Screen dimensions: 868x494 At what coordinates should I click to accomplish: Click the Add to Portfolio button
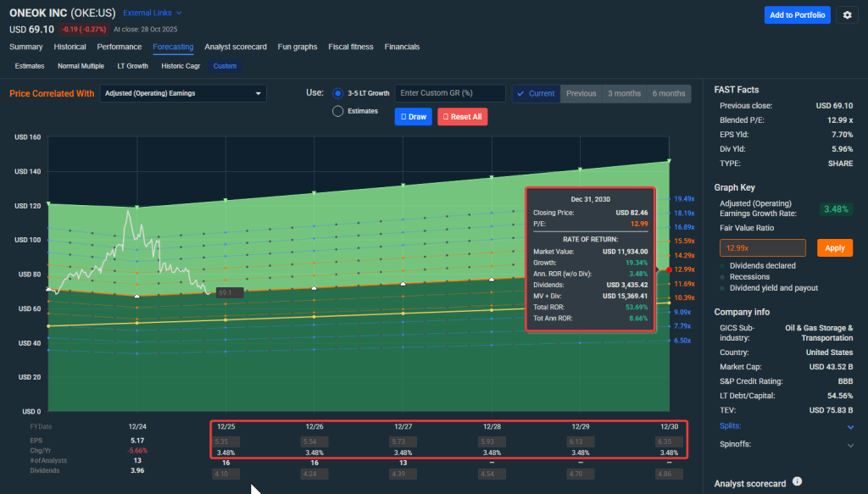797,15
